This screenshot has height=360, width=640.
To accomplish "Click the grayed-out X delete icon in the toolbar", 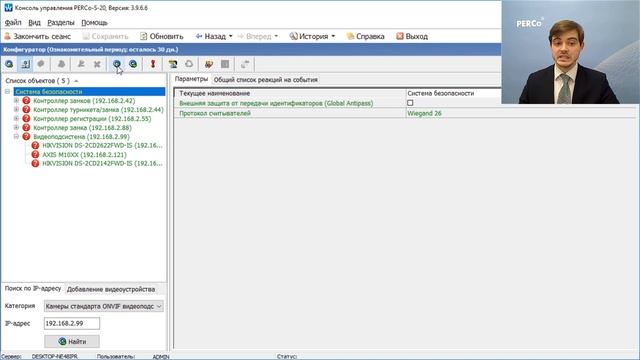I will click(x=97, y=64).
